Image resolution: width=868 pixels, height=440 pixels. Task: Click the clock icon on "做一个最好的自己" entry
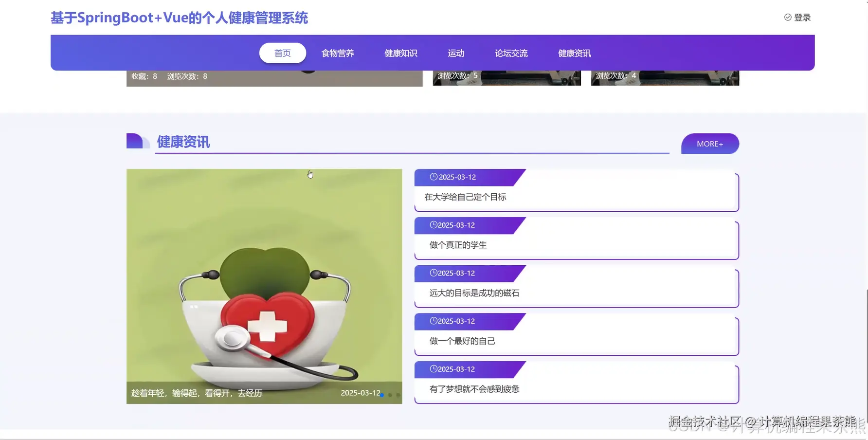pyautogui.click(x=433, y=321)
